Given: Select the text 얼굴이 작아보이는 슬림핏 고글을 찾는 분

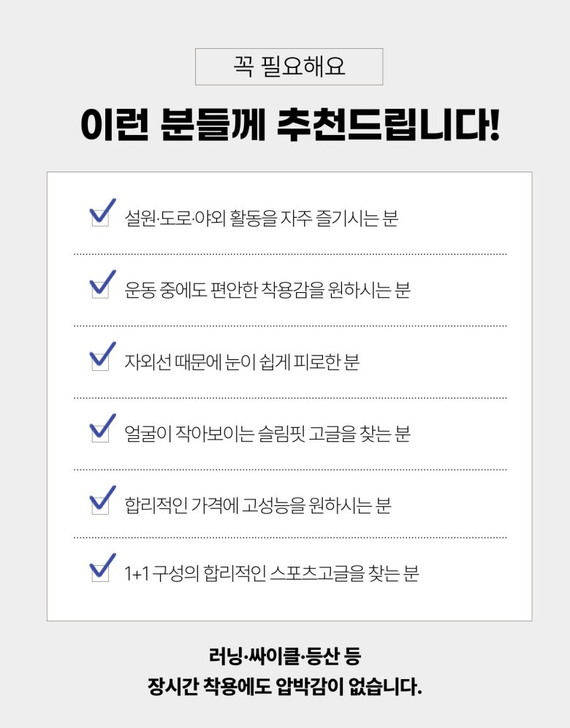Looking at the screenshot, I should click(267, 433).
